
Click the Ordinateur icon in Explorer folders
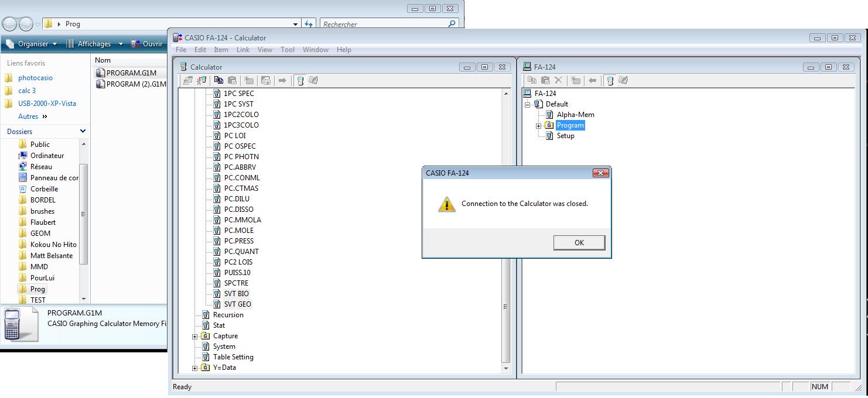pos(23,156)
